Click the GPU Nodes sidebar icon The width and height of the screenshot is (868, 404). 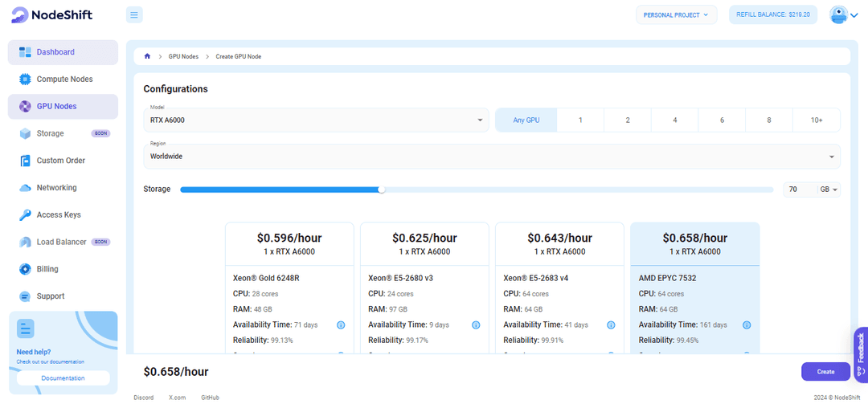pyautogui.click(x=25, y=106)
